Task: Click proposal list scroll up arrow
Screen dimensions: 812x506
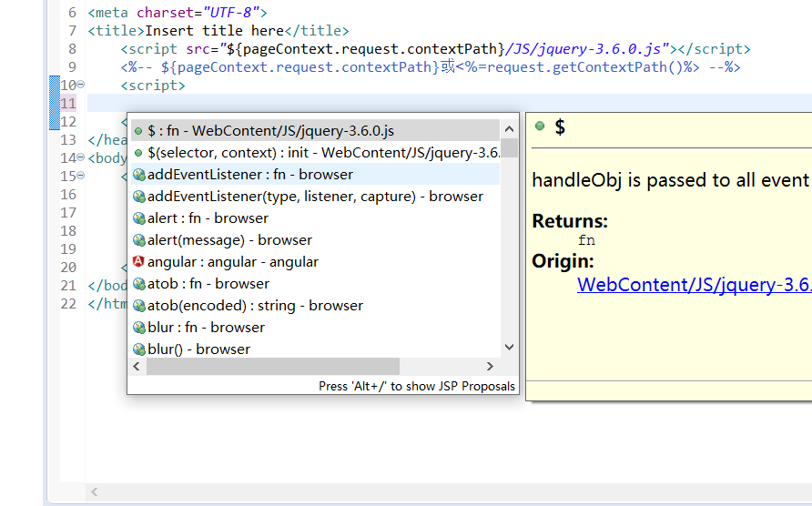Action: pyautogui.click(x=509, y=129)
